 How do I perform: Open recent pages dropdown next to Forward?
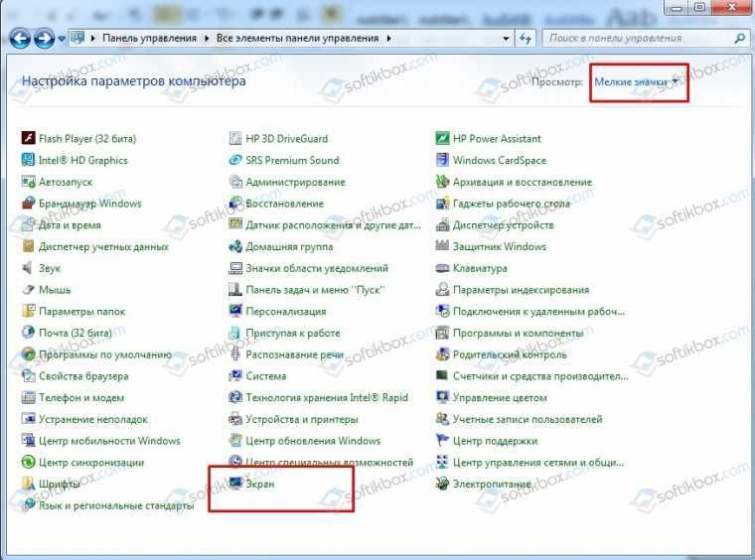[x=62, y=39]
